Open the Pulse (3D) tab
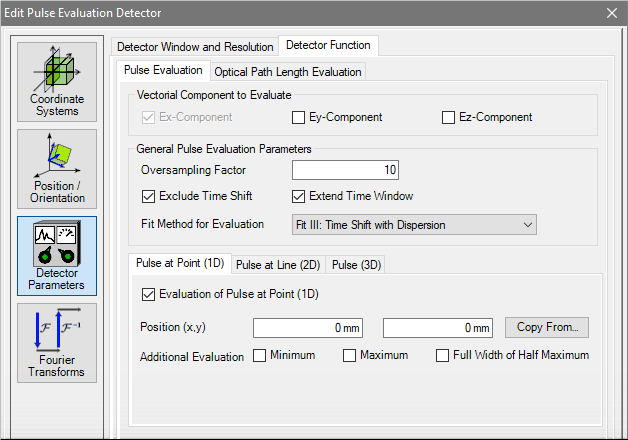Screen dimensions: 628x440 point(356,265)
